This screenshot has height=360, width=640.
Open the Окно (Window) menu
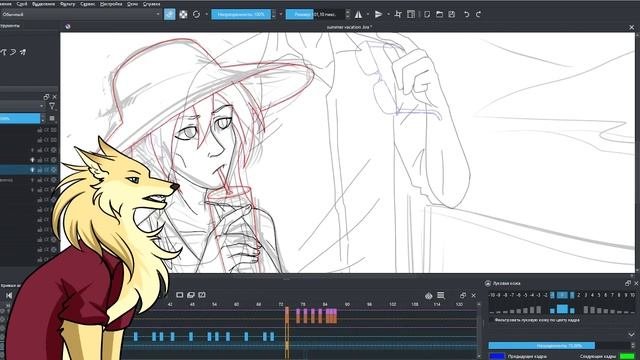[132, 4]
